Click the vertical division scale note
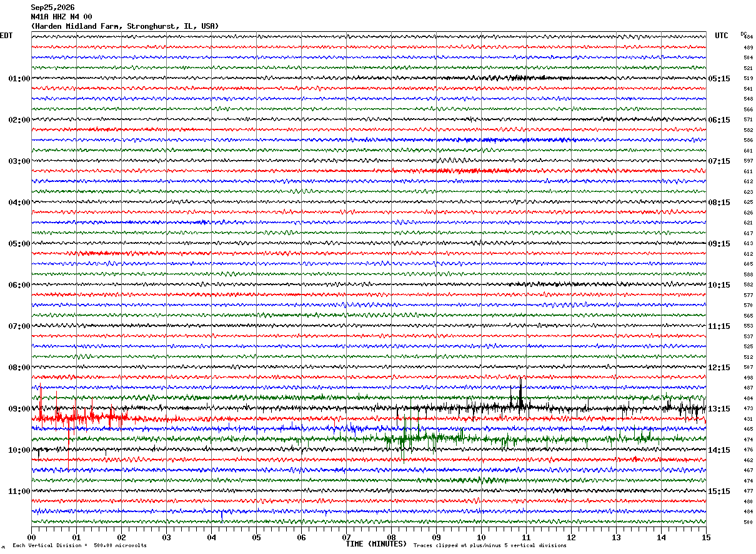Image resolution: width=756 pixels, height=554 pixels. pos(80,545)
